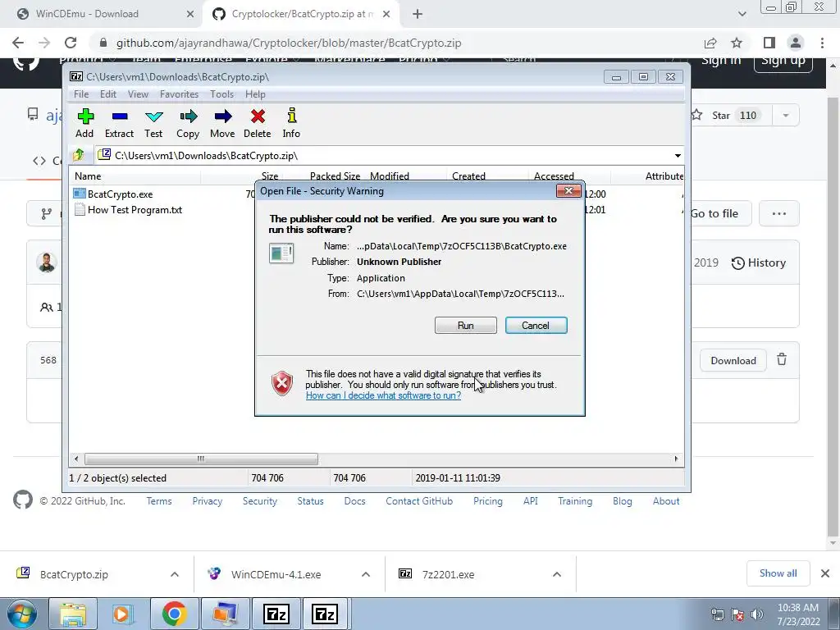This screenshot has height=630, width=840.
Task: Expand WinCDEmu-4.1.exe download options chevron
Action: [x=366, y=574]
